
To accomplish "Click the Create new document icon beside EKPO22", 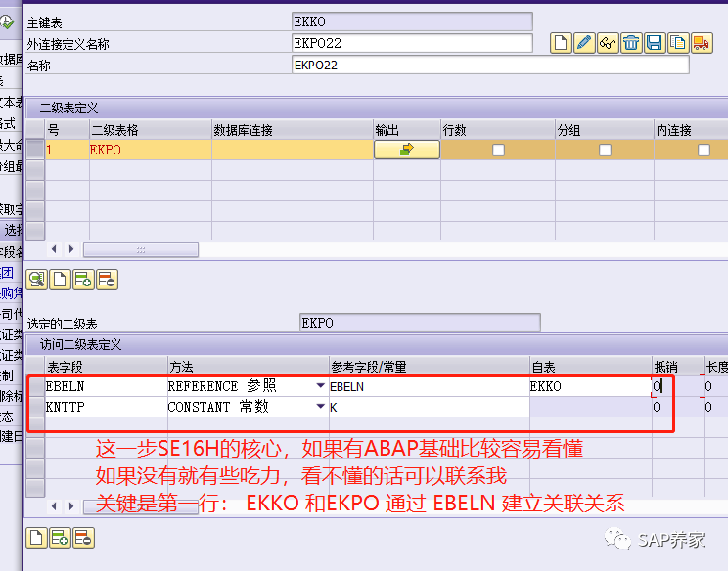I will tap(561, 44).
